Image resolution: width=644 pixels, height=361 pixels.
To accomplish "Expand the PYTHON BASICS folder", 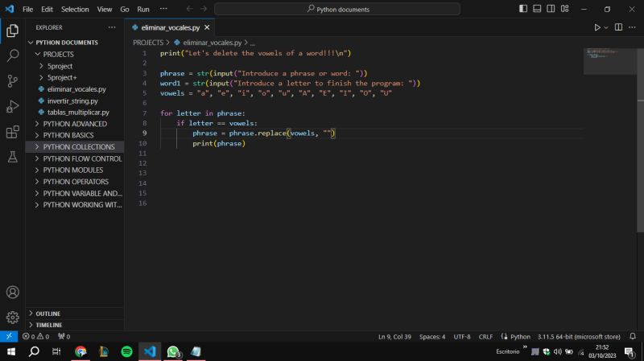I will pyautogui.click(x=68, y=135).
